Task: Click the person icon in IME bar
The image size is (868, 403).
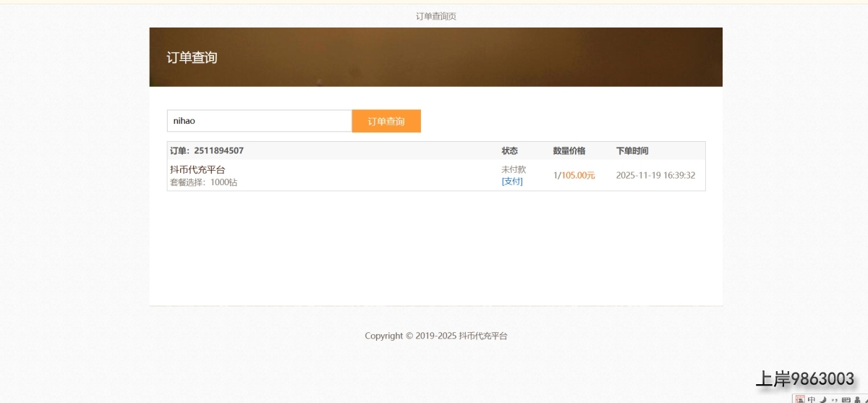Action: click(x=857, y=399)
